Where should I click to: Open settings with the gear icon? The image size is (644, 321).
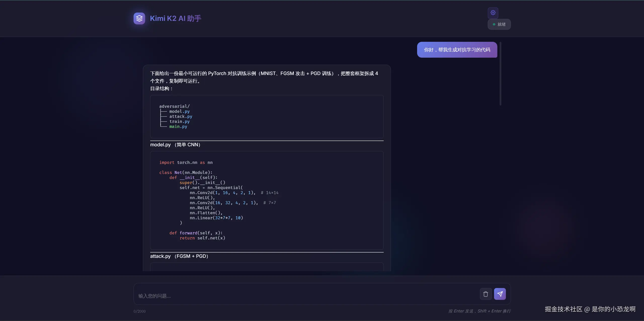[493, 13]
